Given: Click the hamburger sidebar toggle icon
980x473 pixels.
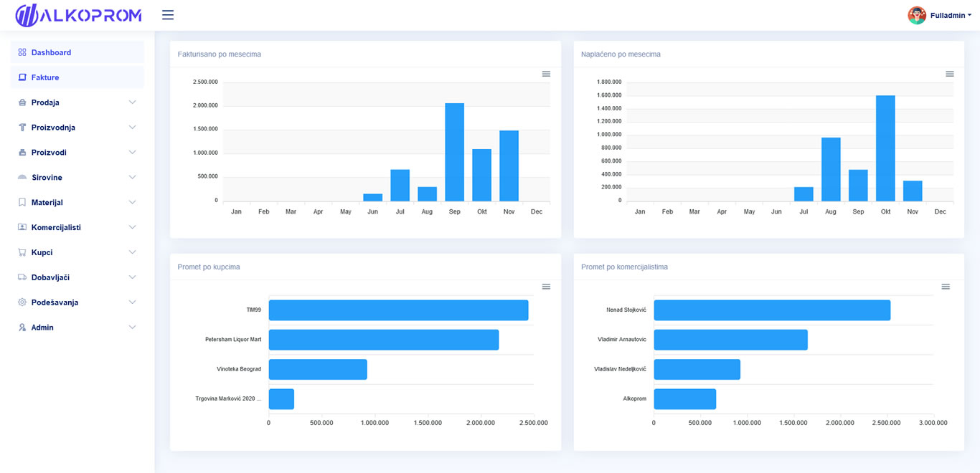Looking at the screenshot, I should pyautogui.click(x=168, y=14).
